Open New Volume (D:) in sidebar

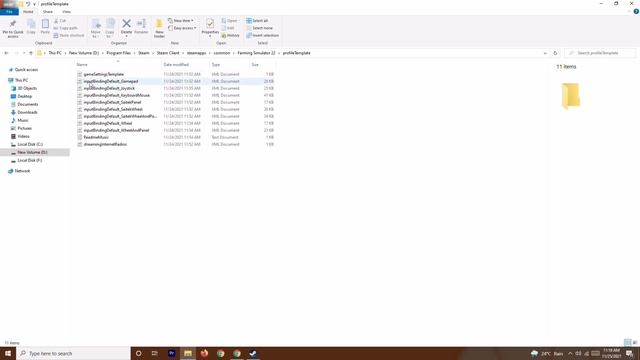[32, 152]
